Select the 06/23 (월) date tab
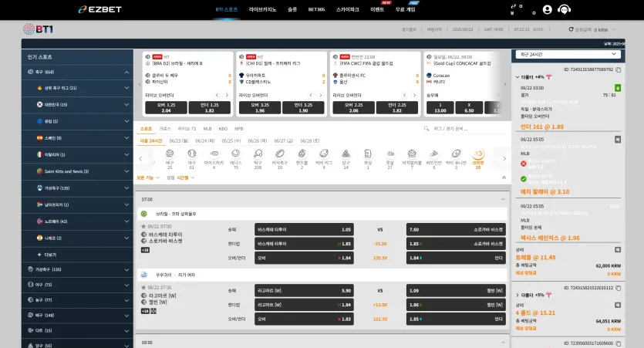The image size is (644, 348). coord(179,141)
